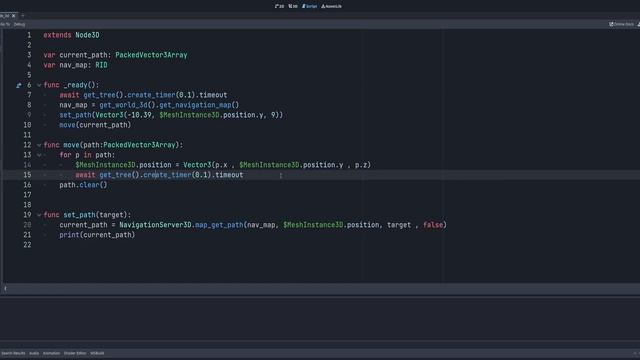Click 'RID' type on line 4
The width and height of the screenshot is (640, 360).
[x=101, y=65]
